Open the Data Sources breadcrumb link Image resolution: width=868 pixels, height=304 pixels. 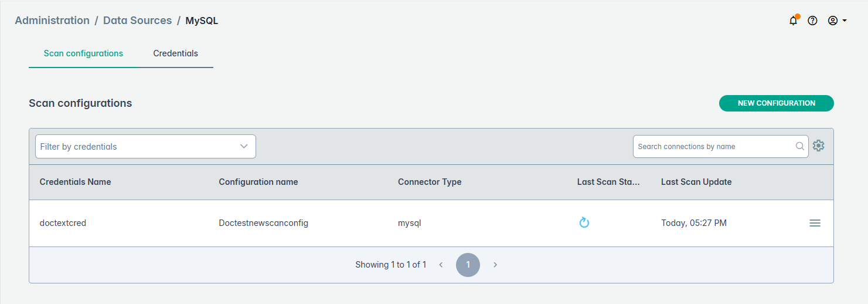(137, 21)
